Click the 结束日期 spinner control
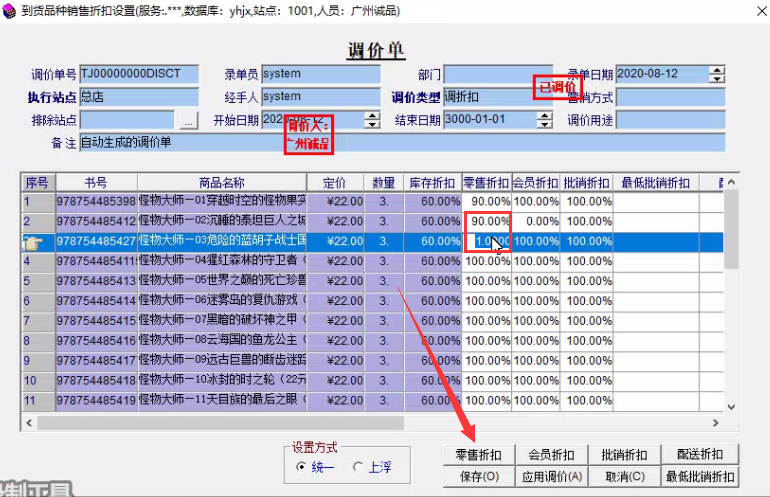The image size is (770, 497). click(x=545, y=120)
